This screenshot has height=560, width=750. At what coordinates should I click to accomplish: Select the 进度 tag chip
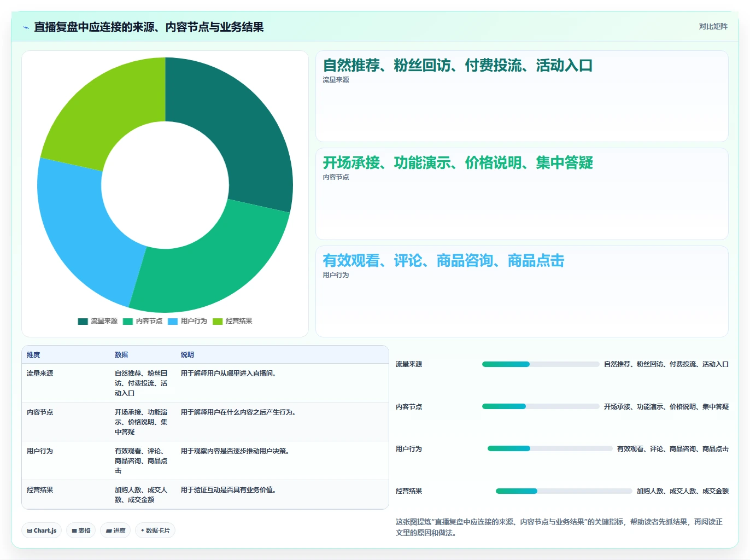pos(115,530)
